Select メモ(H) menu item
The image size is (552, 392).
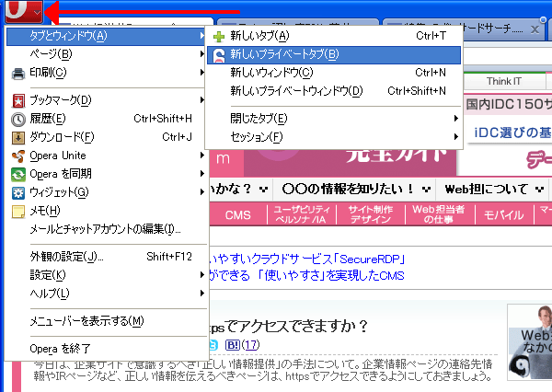point(106,211)
